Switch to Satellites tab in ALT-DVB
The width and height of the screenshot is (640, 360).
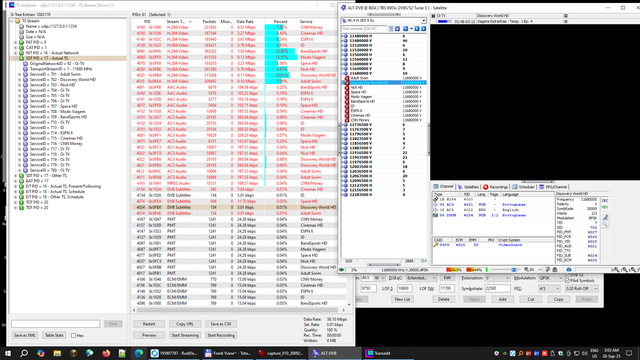[x=468, y=187]
